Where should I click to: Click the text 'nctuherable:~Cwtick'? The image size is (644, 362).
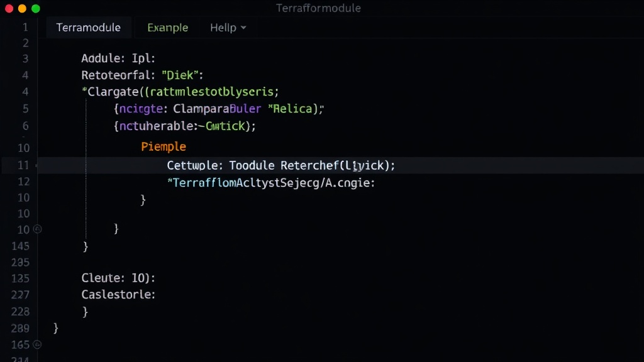click(x=182, y=126)
